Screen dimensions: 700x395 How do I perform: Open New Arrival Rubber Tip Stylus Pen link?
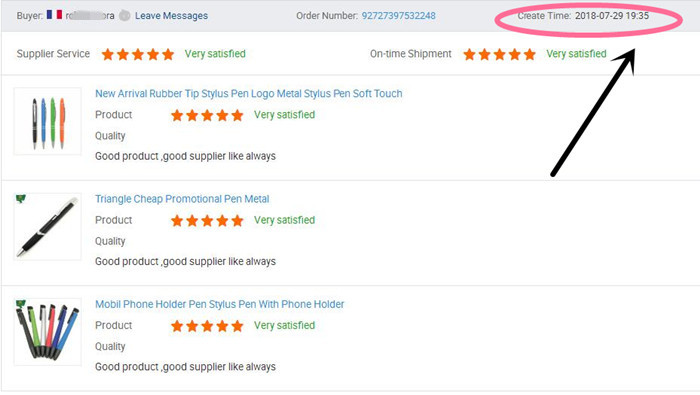pos(249,93)
